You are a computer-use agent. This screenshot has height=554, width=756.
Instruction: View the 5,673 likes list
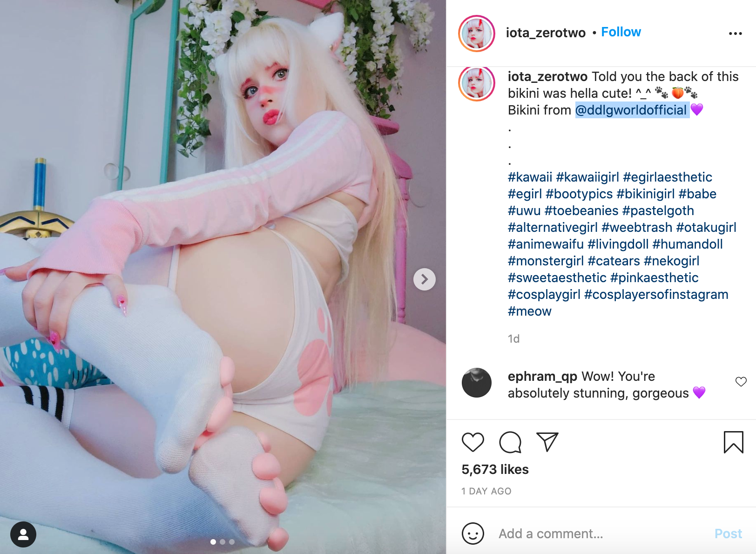pyautogui.click(x=495, y=469)
